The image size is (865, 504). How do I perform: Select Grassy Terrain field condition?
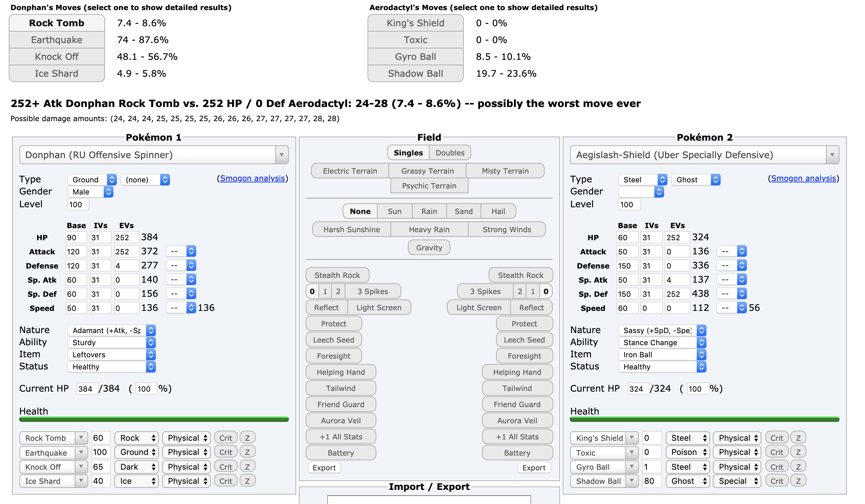click(x=428, y=170)
